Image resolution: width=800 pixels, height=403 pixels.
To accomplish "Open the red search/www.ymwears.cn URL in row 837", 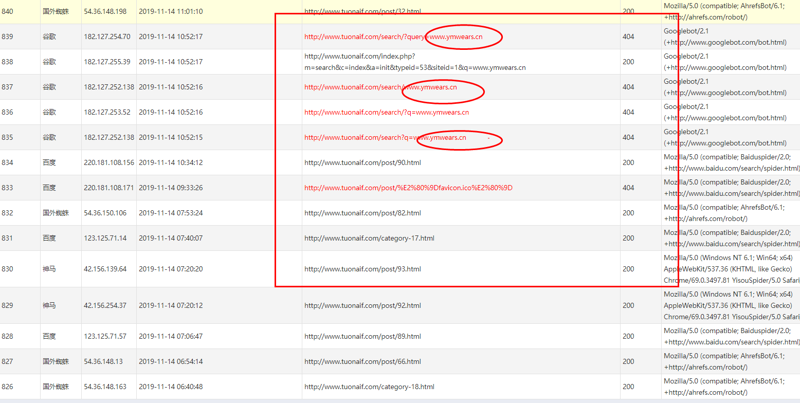I will pos(381,87).
